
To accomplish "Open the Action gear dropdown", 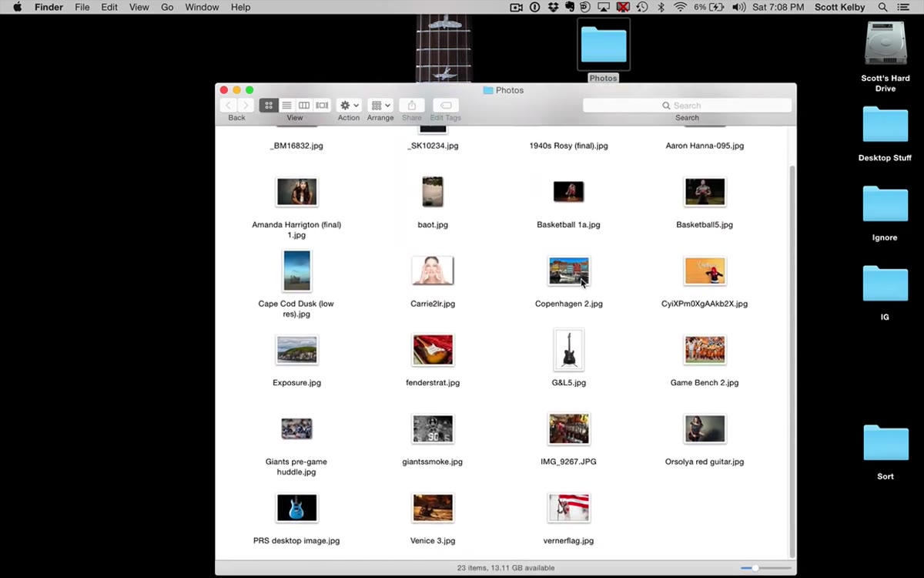I will point(349,105).
